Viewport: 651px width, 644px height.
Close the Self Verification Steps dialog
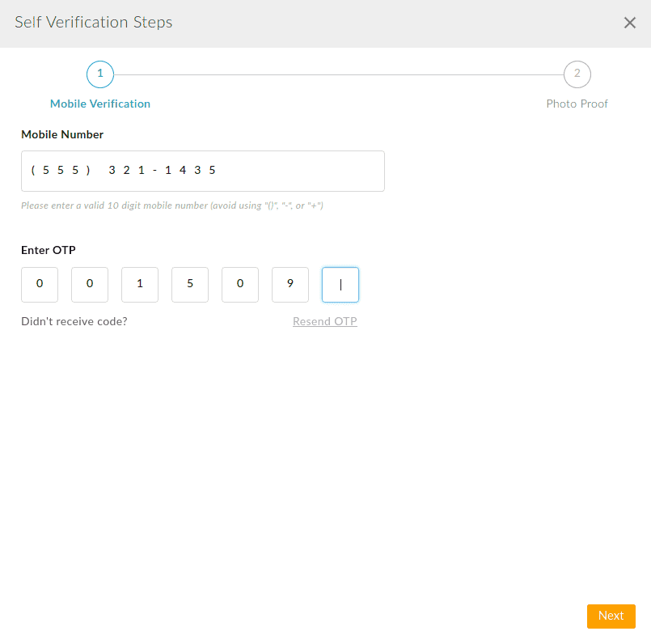pyautogui.click(x=629, y=23)
